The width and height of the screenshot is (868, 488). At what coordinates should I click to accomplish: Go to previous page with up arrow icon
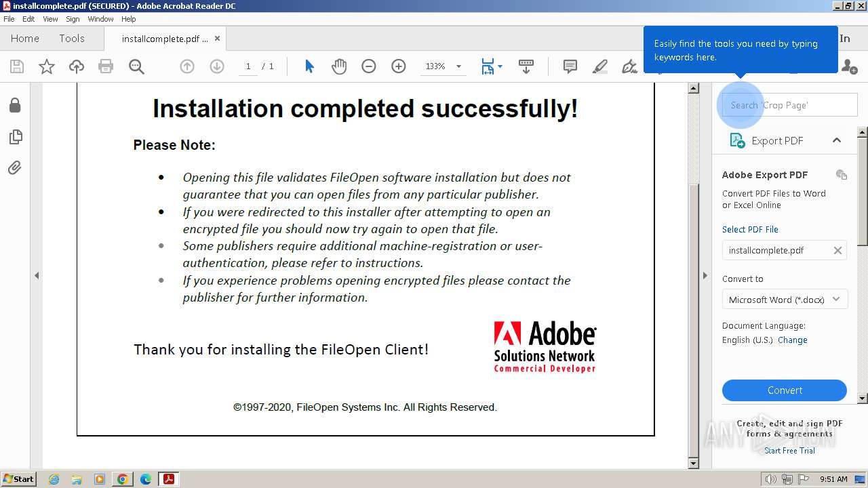187,66
